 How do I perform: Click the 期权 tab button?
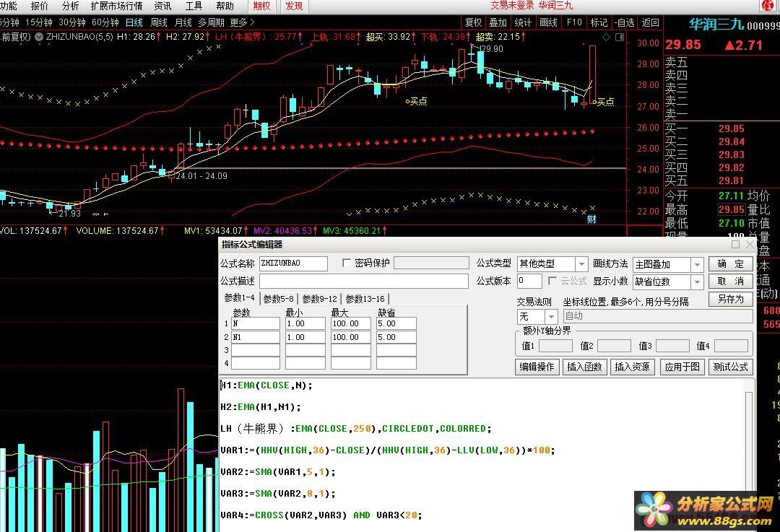point(261,6)
